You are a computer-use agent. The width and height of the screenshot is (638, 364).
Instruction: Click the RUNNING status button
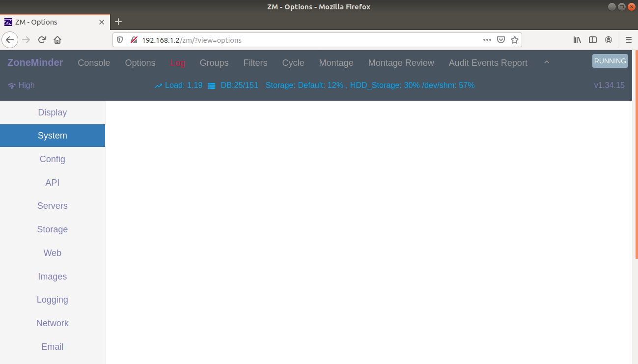click(x=610, y=61)
